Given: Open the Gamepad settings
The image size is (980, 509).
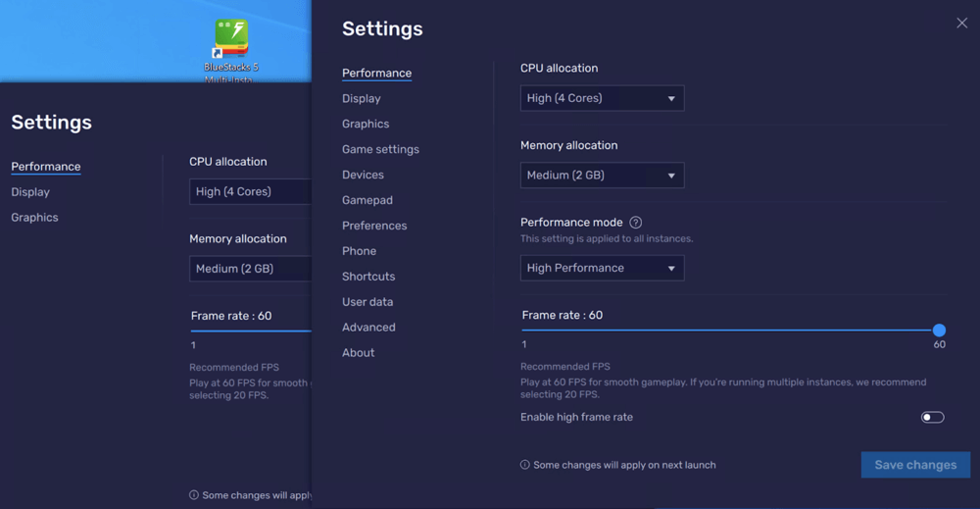Looking at the screenshot, I should pos(367,201).
